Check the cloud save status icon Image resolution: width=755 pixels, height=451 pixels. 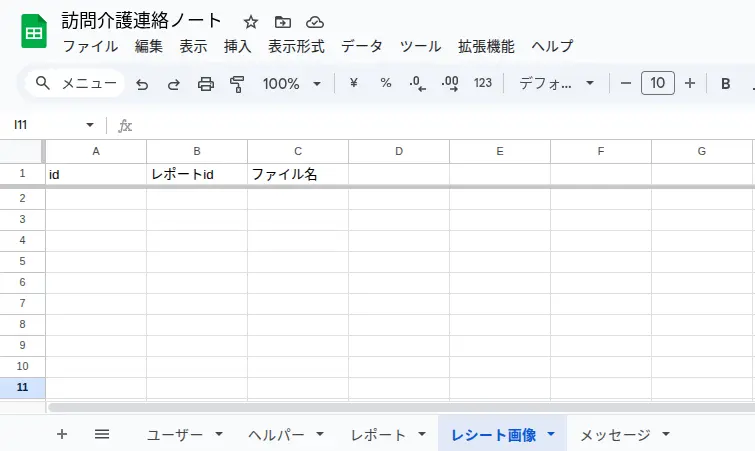(x=315, y=22)
